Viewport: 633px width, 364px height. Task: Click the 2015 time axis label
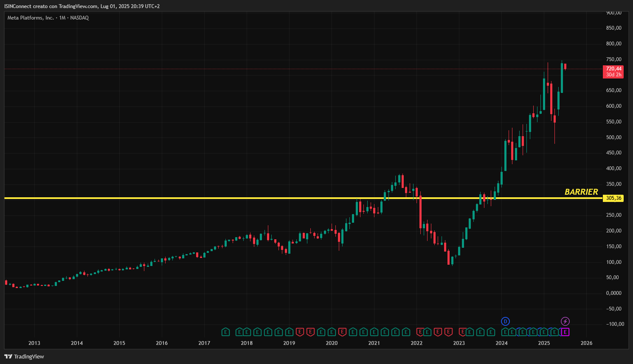pos(119,343)
